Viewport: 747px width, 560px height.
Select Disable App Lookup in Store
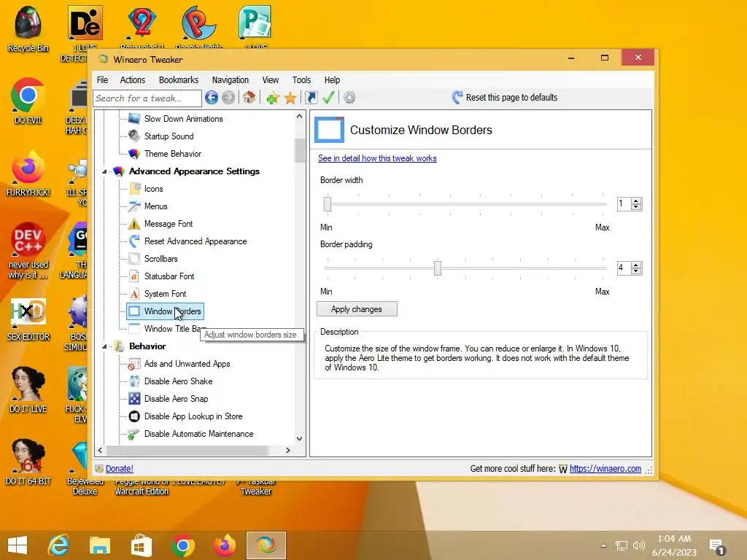click(x=193, y=416)
